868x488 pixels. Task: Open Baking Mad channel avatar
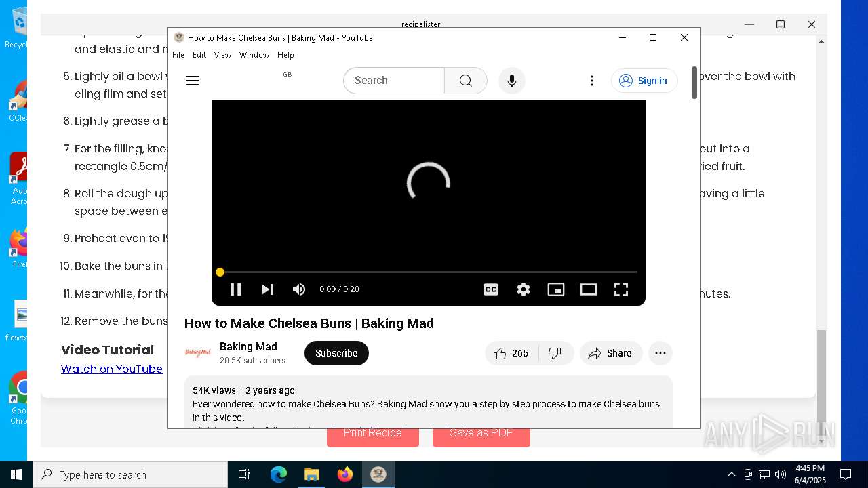click(198, 352)
